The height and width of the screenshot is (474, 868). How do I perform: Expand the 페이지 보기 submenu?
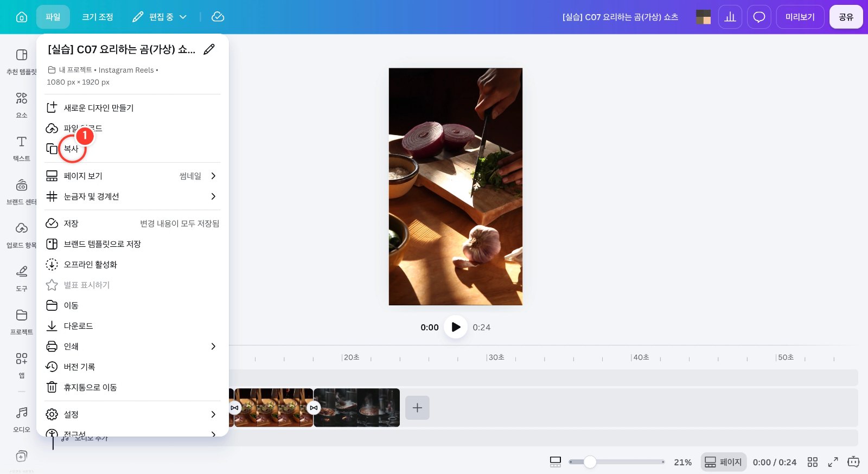pyautogui.click(x=133, y=176)
